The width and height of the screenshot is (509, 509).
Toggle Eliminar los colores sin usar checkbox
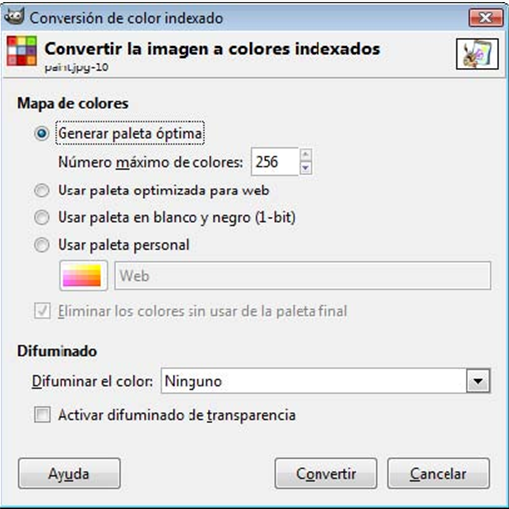(42, 311)
